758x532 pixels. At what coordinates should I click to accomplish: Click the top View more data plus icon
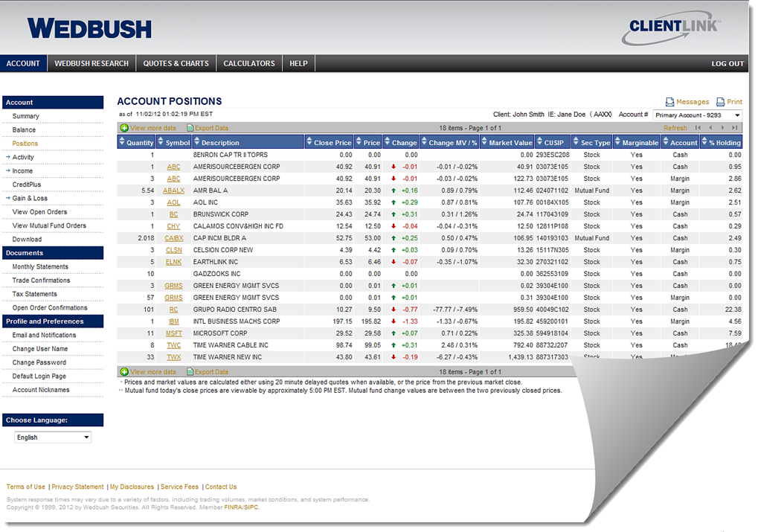pyautogui.click(x=124, y=128)
